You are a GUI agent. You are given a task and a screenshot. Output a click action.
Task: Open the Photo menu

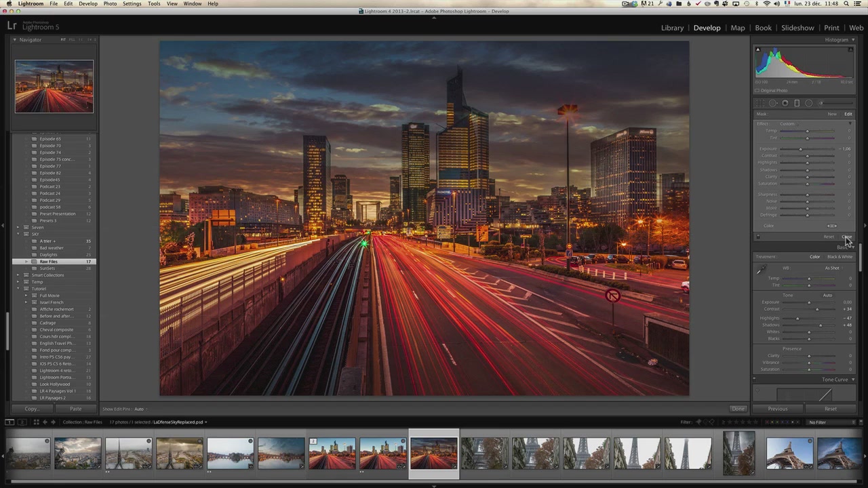(110, 3)
